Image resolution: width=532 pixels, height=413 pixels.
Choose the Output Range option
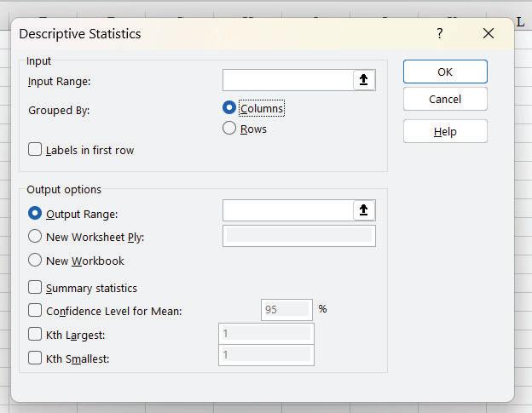point(35,214)
